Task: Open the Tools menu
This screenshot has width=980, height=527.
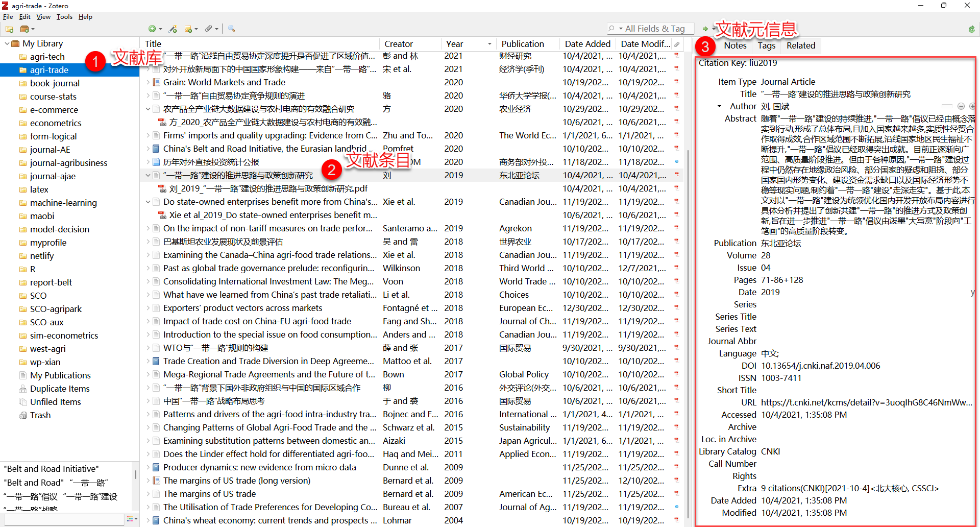Action: (x=64, y=17)
